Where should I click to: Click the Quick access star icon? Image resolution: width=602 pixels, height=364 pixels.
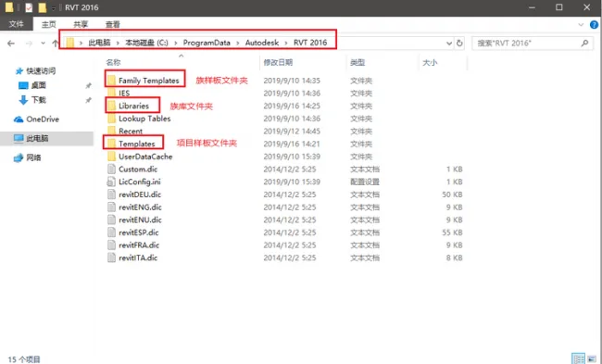tap(19, 71)
